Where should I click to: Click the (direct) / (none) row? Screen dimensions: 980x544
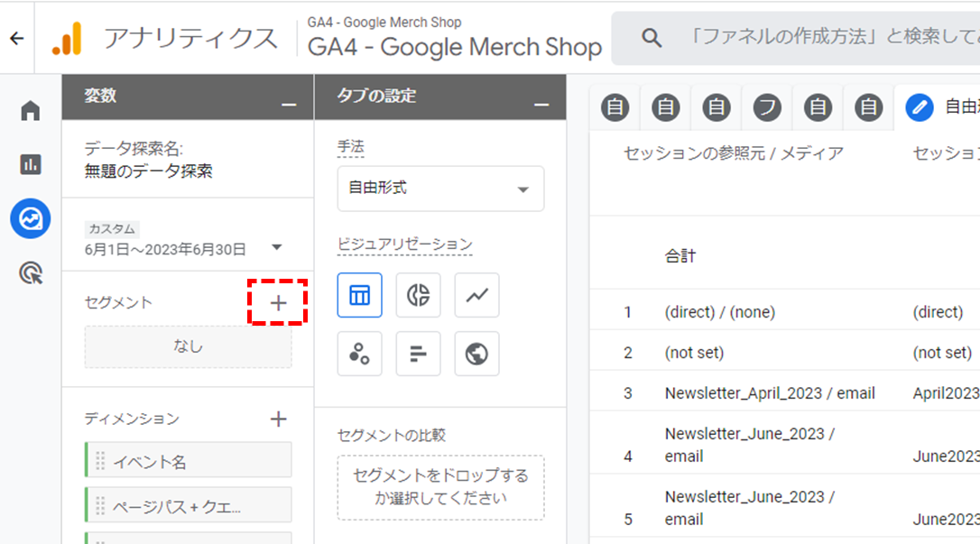(x=720, y=311)
